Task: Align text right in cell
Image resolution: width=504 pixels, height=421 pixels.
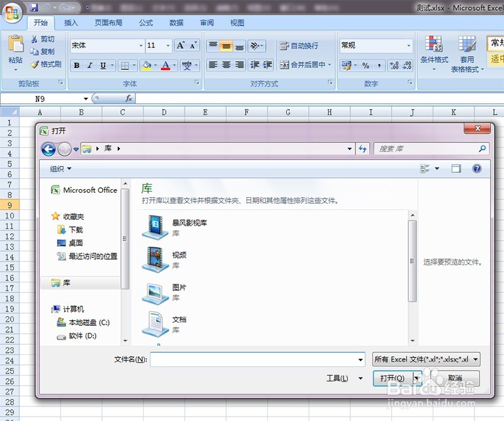Action: click(x=239, y=65)
